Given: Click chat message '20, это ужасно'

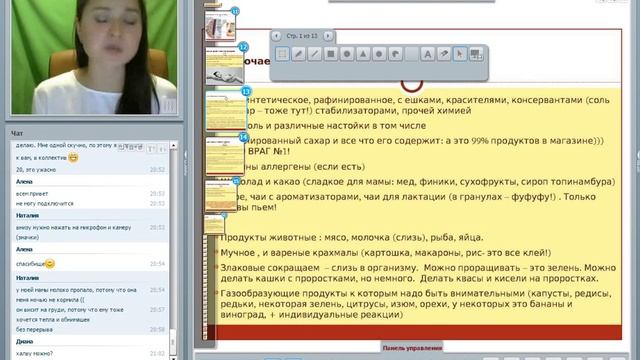Looking at the screenshot, I should (36, 169).
